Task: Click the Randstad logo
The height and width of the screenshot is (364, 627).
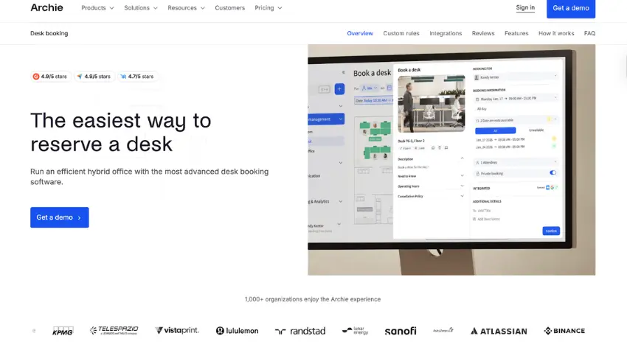Action: (x=300, y=331)
